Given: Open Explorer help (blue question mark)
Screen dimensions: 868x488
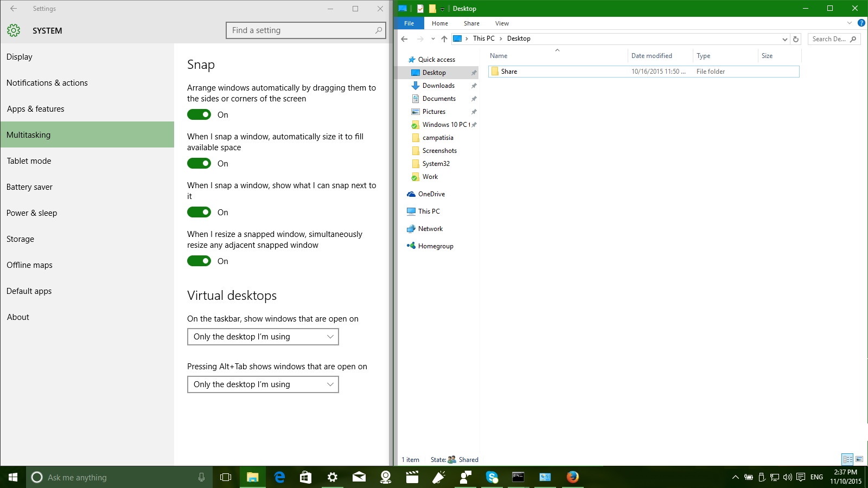Looking at the screenshot, I should [x=861, y=23].
